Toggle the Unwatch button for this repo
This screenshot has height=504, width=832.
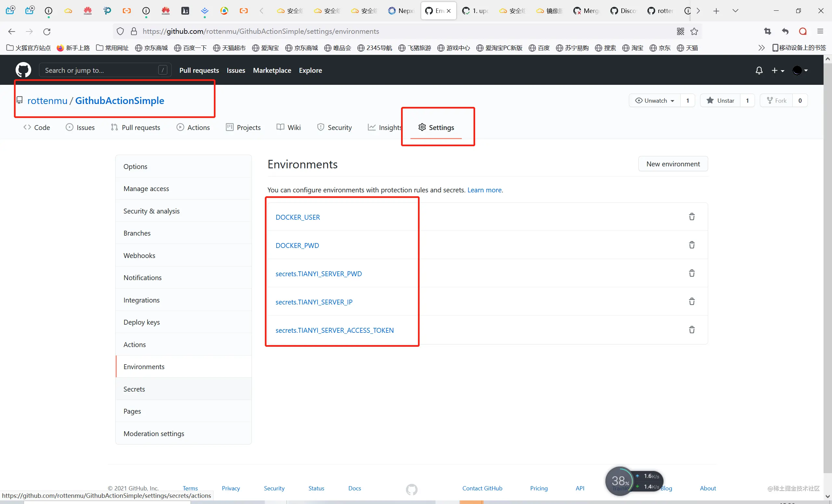[x=655, y=101]
